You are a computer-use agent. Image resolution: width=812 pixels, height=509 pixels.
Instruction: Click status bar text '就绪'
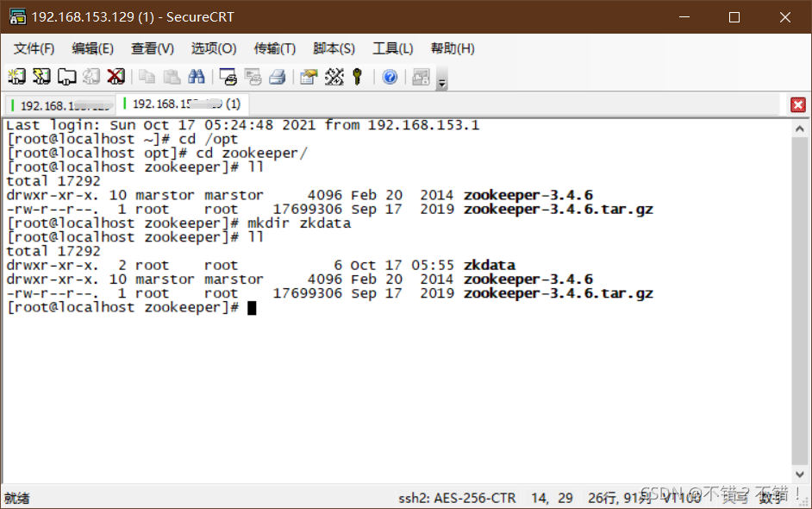pyautogui.click(x=17, y=498)
